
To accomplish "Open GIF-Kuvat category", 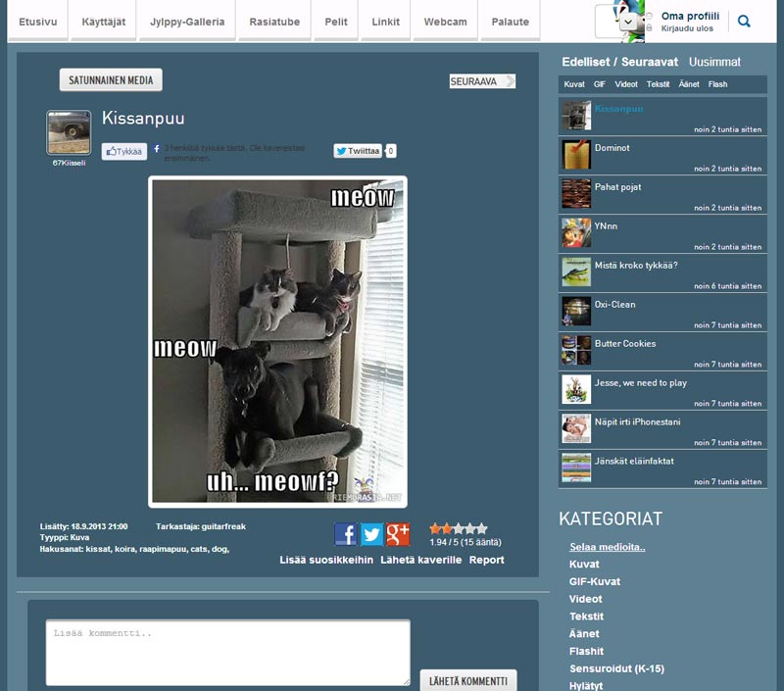I will click(595, 581).
